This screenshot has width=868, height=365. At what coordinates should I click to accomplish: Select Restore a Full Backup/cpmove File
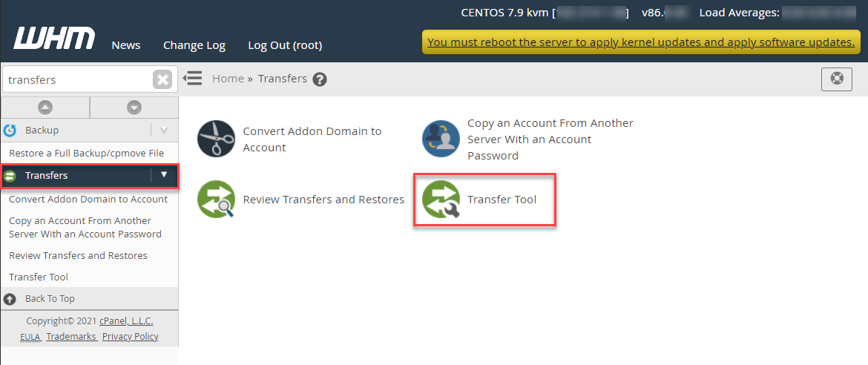(87, 153)
